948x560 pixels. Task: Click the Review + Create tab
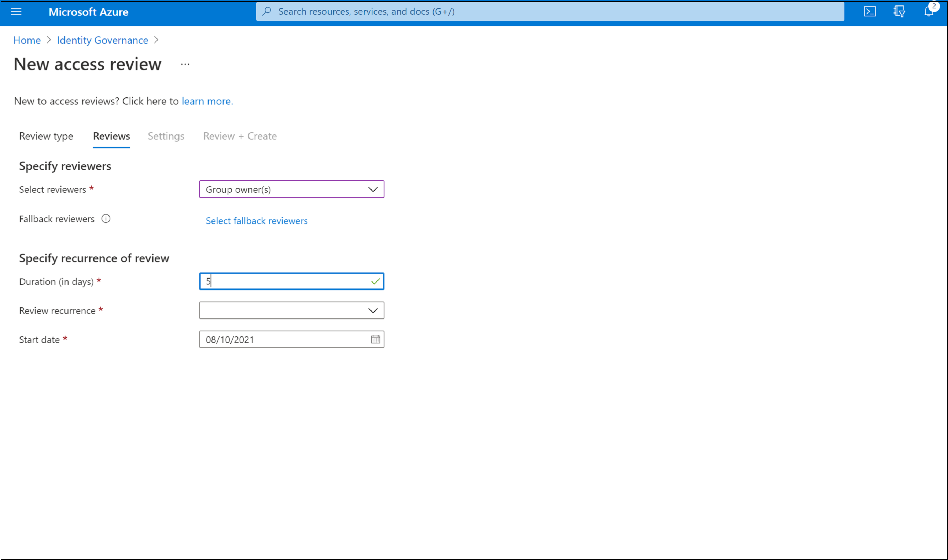240,136
